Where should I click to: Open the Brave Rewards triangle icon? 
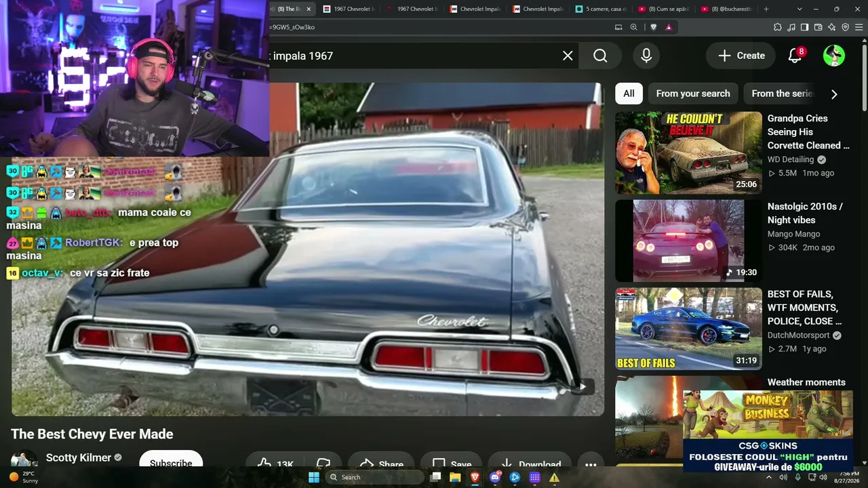pos(669,27)
